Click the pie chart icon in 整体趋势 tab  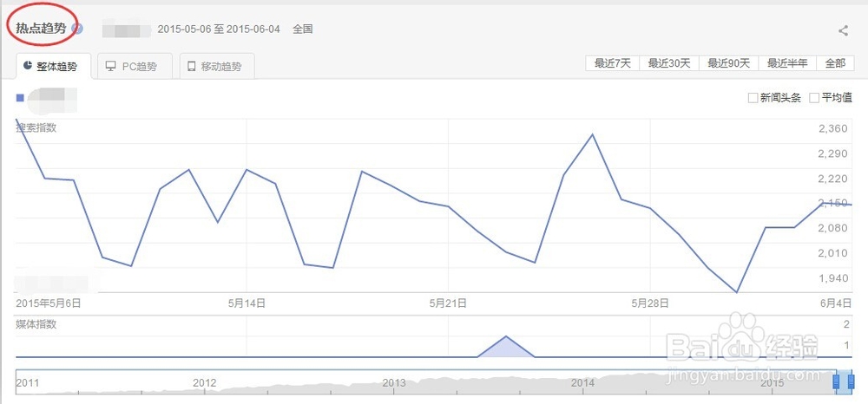pos(27,66)
